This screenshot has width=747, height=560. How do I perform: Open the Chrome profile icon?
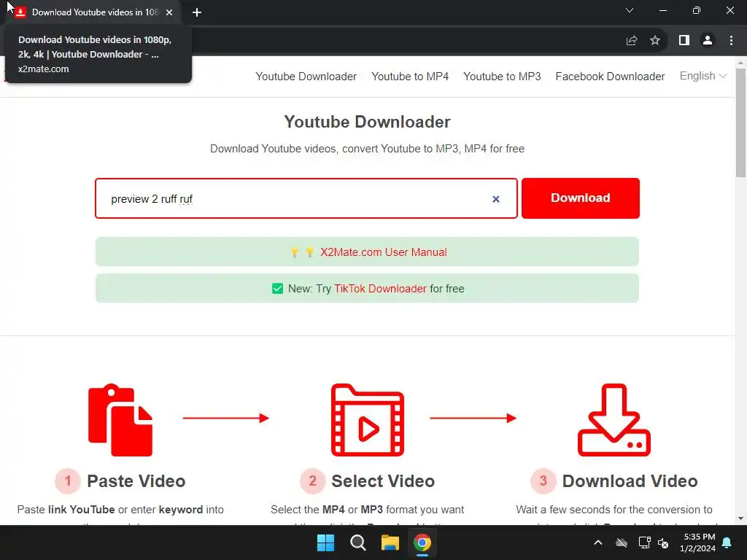tap(708, 41)
